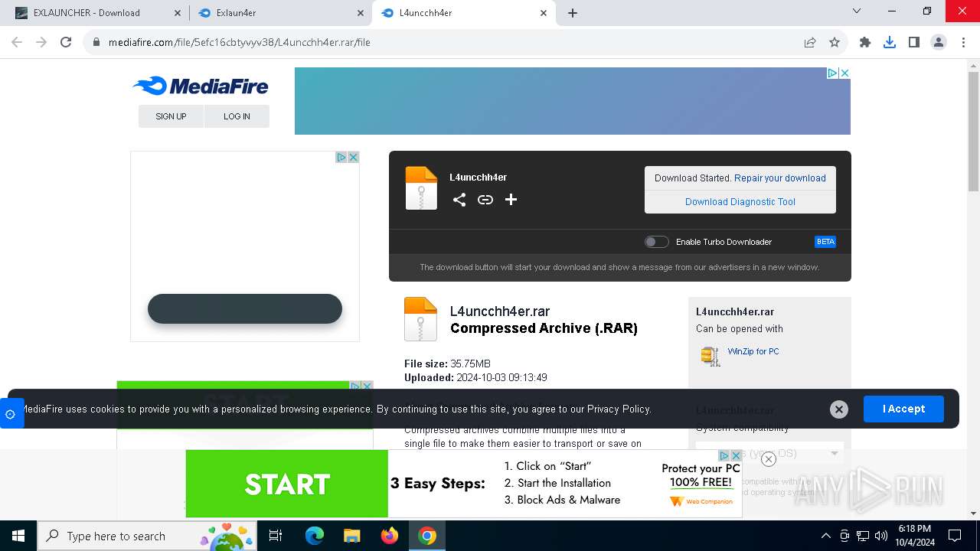Image resolution: width=980 pixels, height=551 pixels.
Task: Open the notification center icon
Action: click(955, 536)
